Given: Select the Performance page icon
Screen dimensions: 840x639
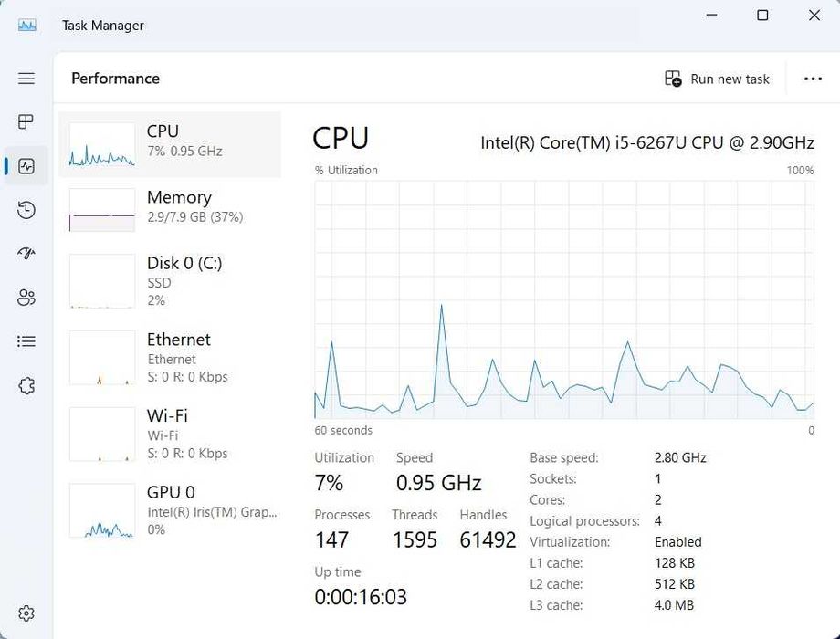Looking at the screenshot, I should click(x=26, y=166).
